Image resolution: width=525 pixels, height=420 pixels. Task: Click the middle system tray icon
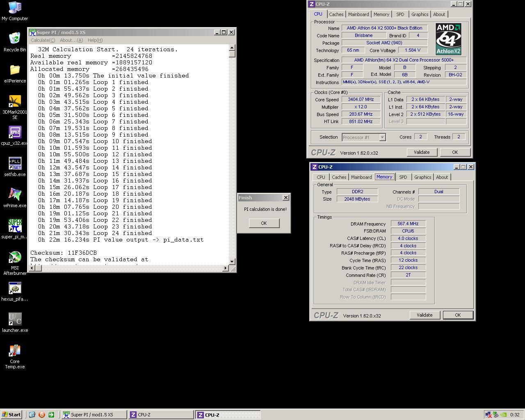click(495, 415)
